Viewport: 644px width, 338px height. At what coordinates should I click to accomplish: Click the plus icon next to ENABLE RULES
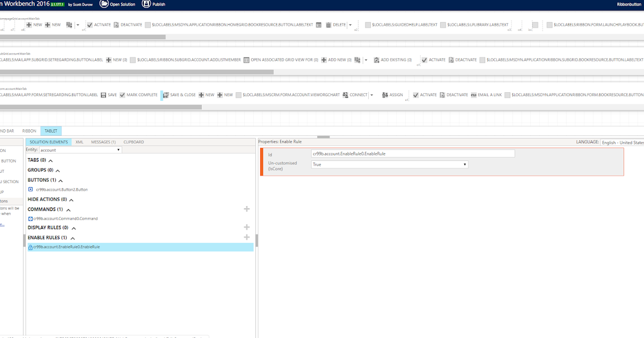pos(247,237)
